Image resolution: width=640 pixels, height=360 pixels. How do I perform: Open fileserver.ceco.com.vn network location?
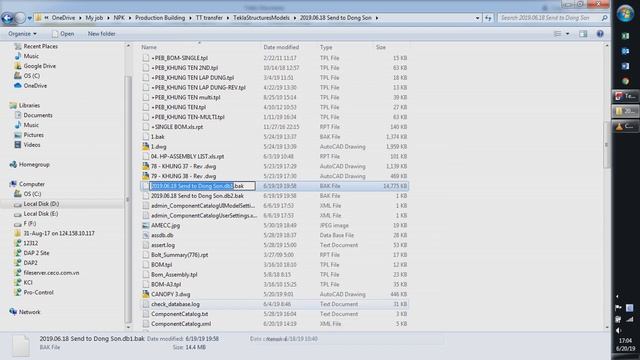[51, 273]
